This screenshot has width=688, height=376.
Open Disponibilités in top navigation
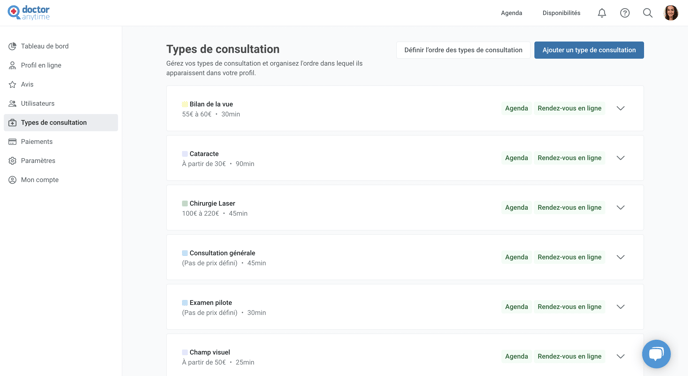[561, 13]
